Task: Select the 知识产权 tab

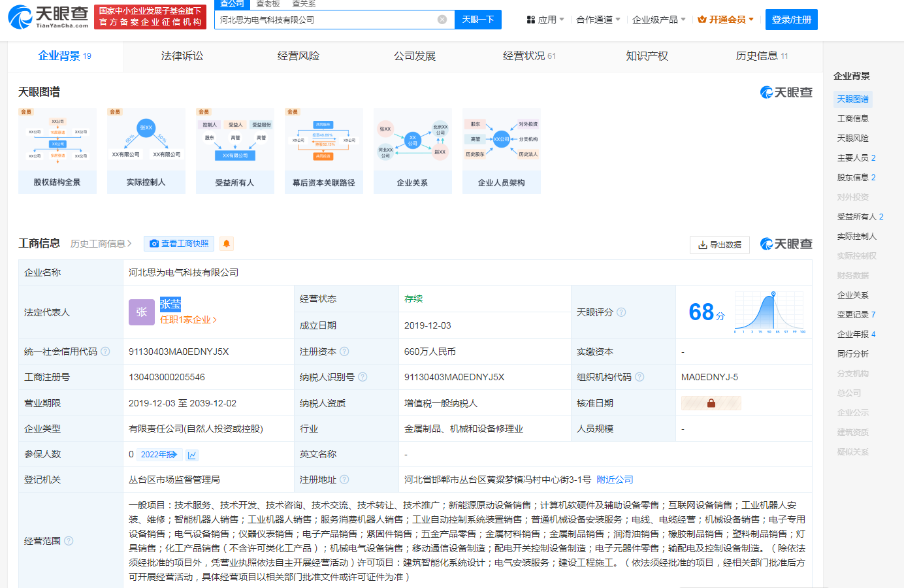Action: tap(647, 56)
